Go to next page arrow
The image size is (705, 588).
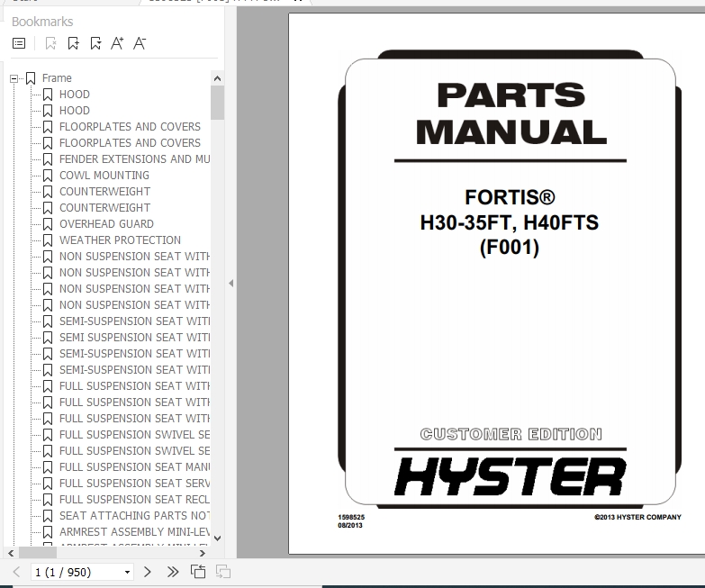[x=147, y=572]
